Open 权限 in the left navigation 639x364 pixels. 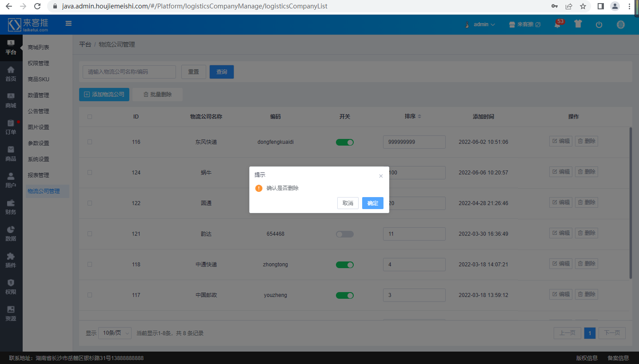point(11,287)
